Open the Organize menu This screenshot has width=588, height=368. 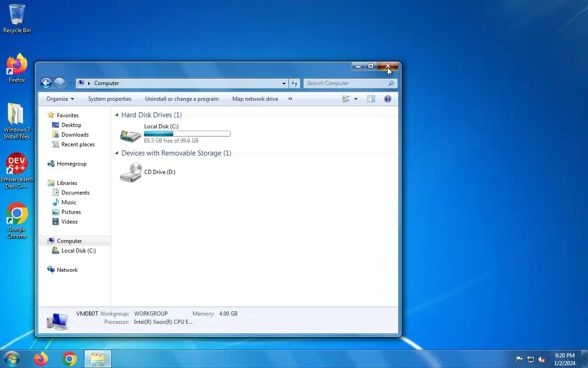point(60,99)
